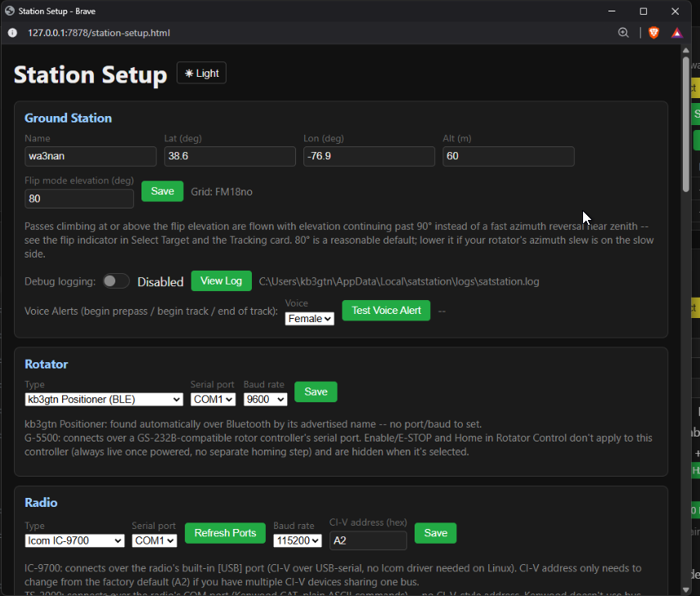Open the zoom magnifier icon in address bar
Screen dimensions: 700x596
(x=623, y=33)
